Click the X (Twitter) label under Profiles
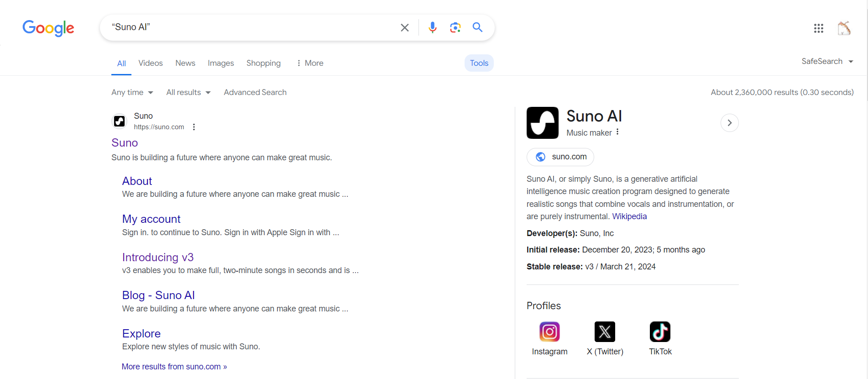The image size is (868, 379). (605, 352)
